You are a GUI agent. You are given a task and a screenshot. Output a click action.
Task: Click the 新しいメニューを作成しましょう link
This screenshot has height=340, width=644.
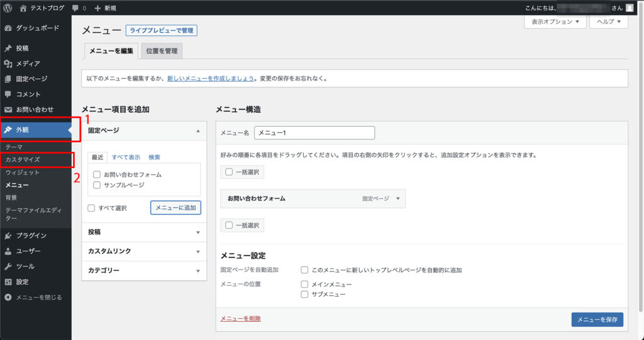coord(211,78)
